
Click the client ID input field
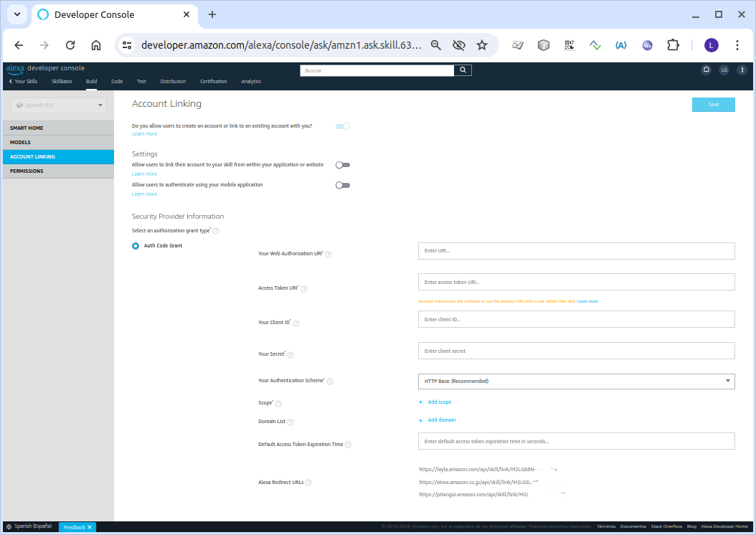click(576, 320)
